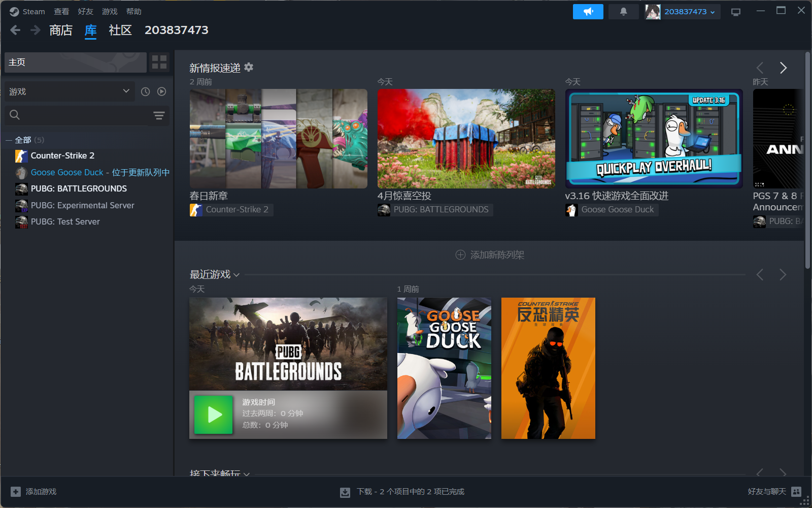The width and height of the screenshot is (812, 508).
Task: Go to the 商店 tab
Action: pyautogui.click(x=61, y=30)
